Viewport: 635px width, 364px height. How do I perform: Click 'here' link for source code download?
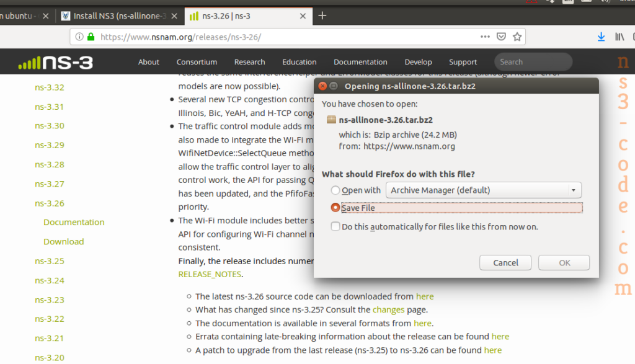425,296
